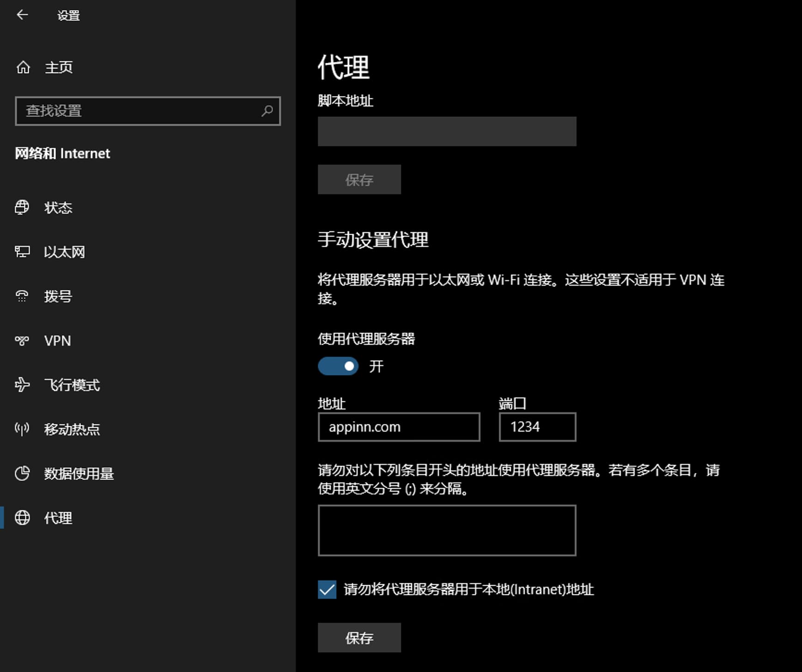Click the 查找设置 search field
This screenshot has height=672, width=802.
148,111
